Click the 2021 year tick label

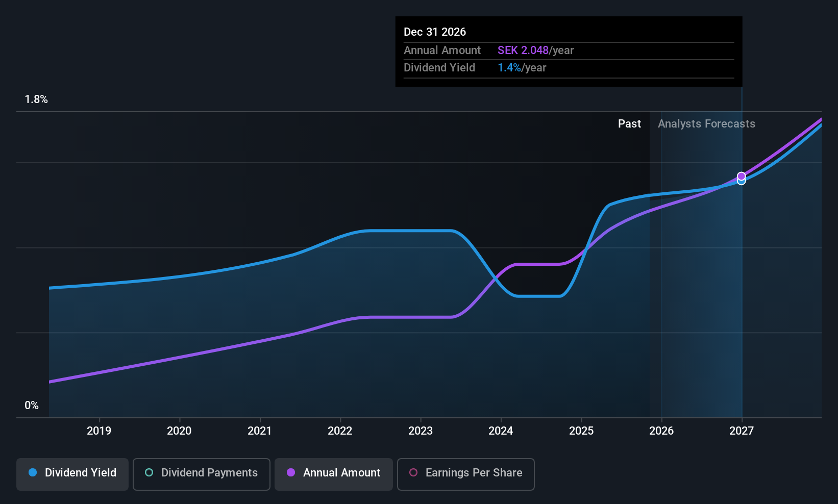(260, 431)
